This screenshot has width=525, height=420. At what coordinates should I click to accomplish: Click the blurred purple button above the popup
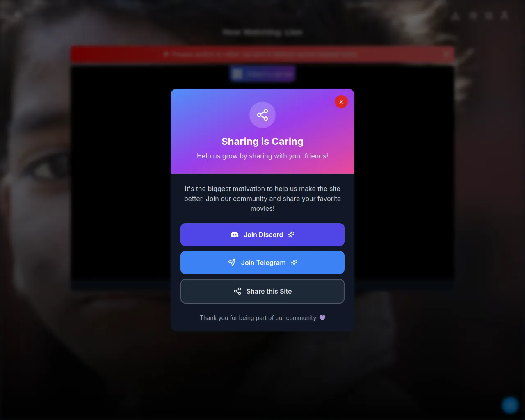click(262, 74)
